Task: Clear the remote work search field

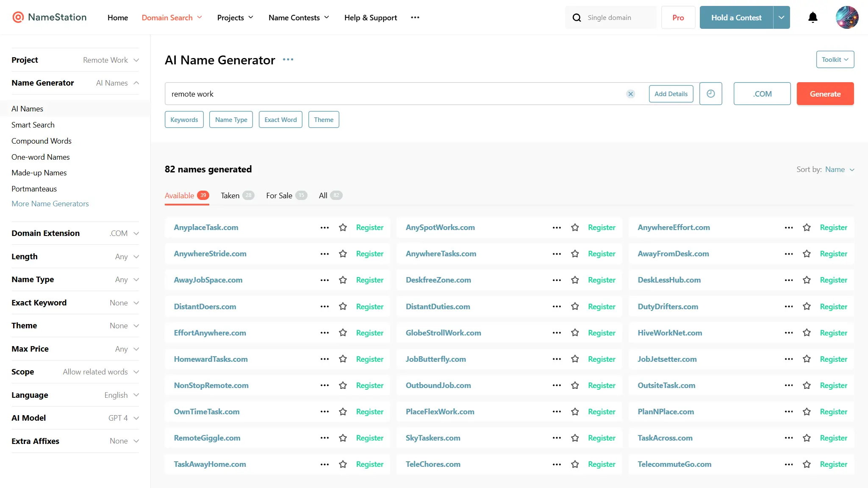Action: pyautogui.click(x=630, y=94)
